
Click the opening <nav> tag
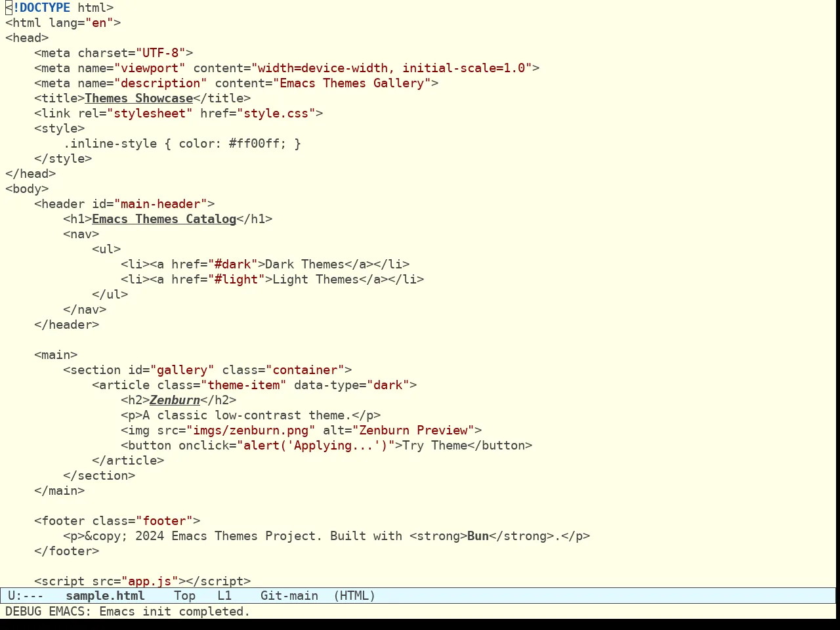click(81, 234)
